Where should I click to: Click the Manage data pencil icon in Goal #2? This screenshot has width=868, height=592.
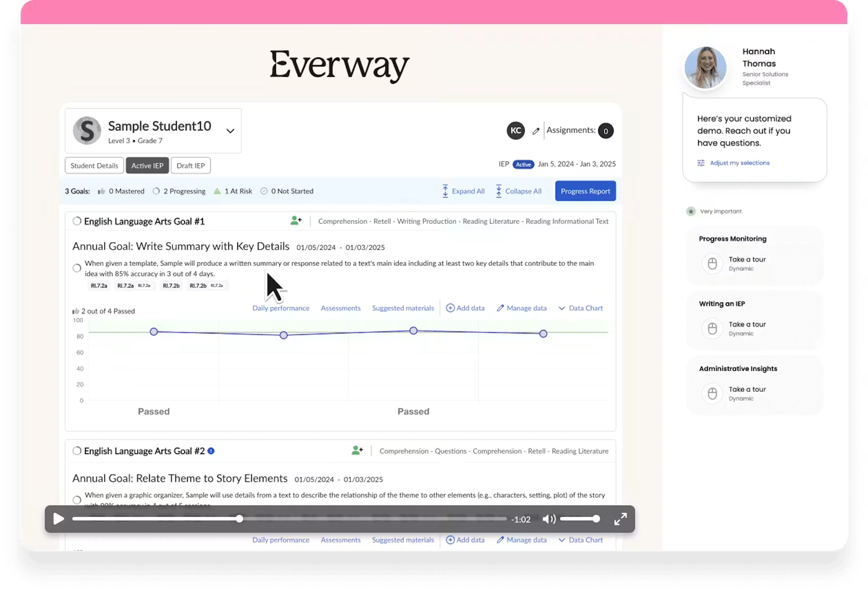click(500, 540)
